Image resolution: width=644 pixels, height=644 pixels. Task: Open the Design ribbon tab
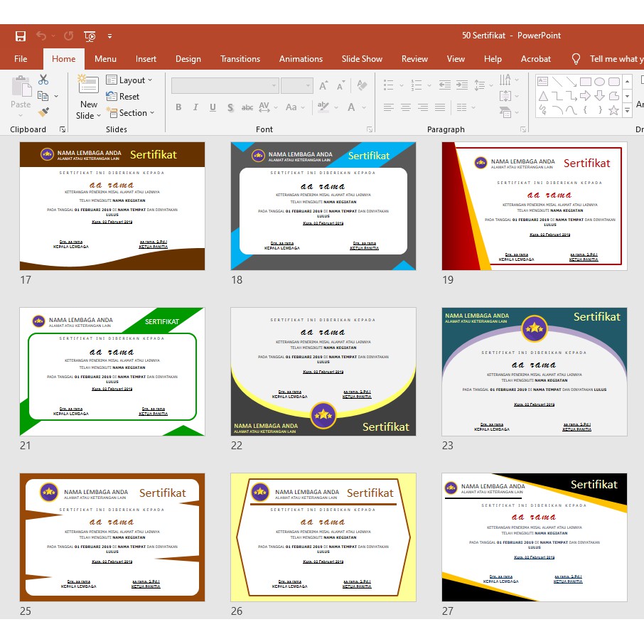coord(188,59)
